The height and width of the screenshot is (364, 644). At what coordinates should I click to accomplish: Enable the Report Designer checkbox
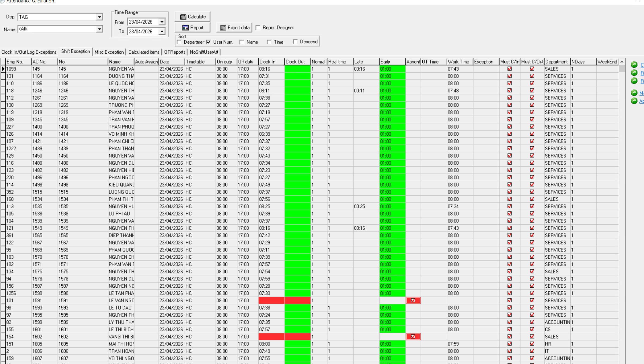[x=258, y=28]
